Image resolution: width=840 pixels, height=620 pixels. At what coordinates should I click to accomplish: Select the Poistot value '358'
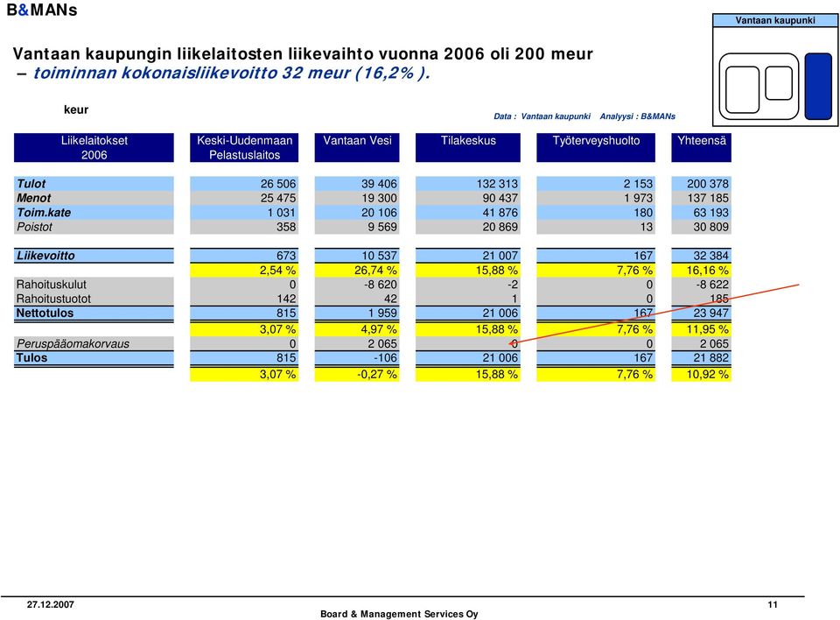pos(286,227)
